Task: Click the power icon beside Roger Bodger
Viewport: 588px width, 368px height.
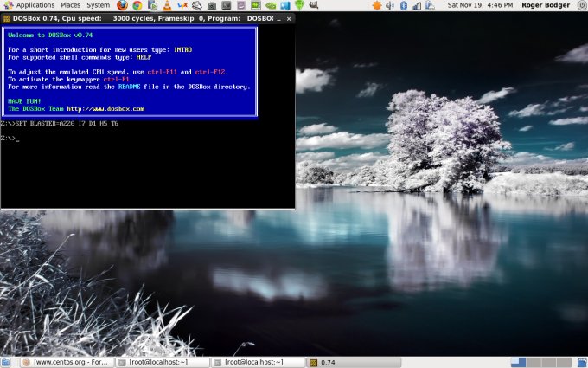Action: tap(581, 5)
